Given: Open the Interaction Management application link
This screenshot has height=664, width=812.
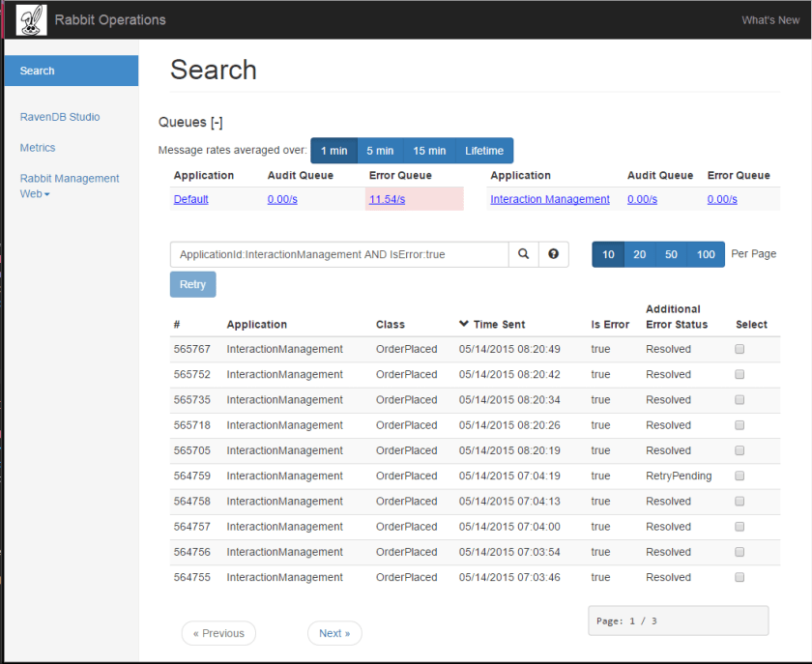Looking at the screenshot, I should click(x=550, y=199).
